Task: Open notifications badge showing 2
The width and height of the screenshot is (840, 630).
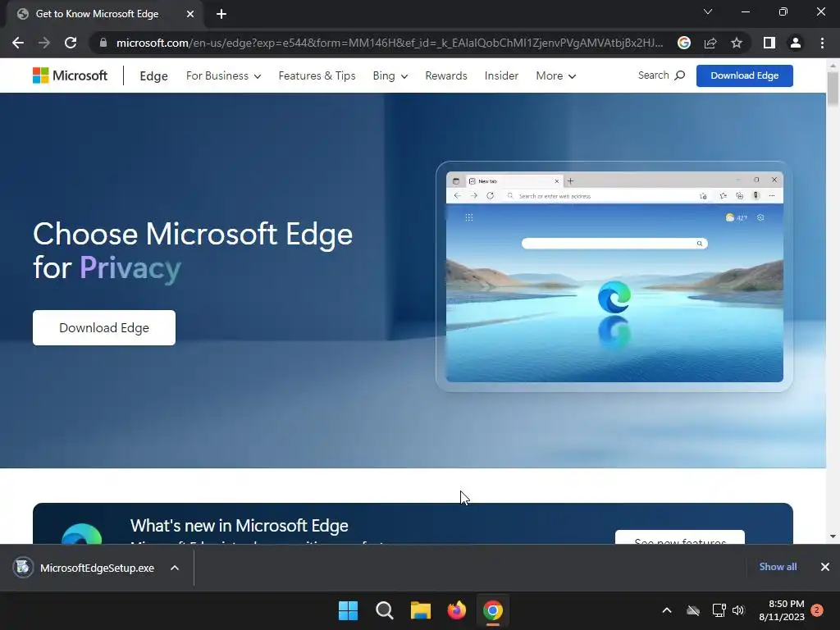Action: click(817, 610)
